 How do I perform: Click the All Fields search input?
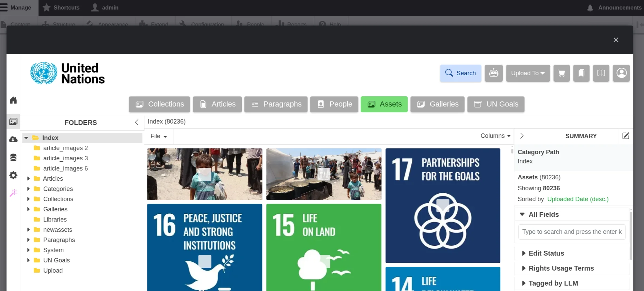pos(571,232)
